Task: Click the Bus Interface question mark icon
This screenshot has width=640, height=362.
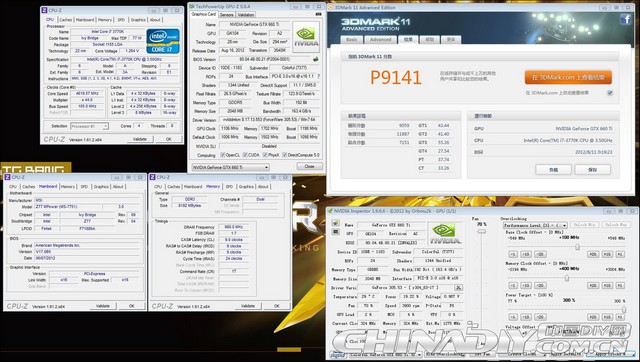Action: 318,76
